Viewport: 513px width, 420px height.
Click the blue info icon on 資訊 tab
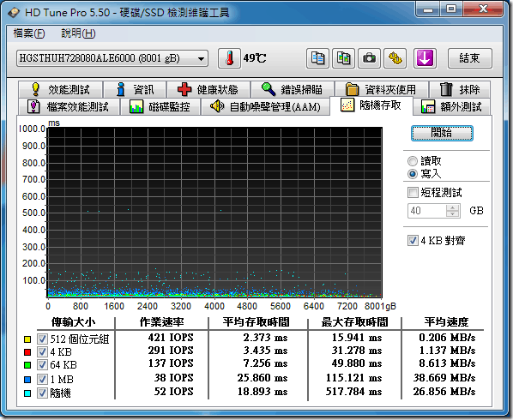(121, 89)
